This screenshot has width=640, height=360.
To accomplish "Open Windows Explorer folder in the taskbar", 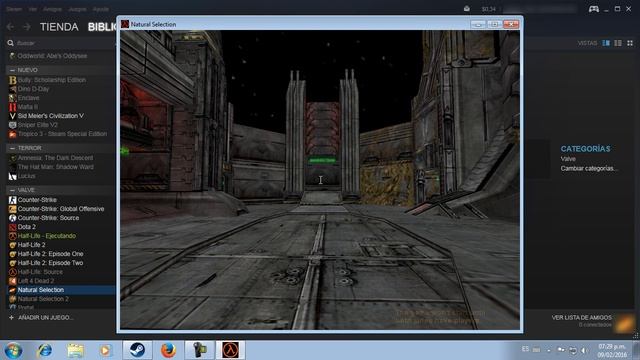I will pos(75,350).
